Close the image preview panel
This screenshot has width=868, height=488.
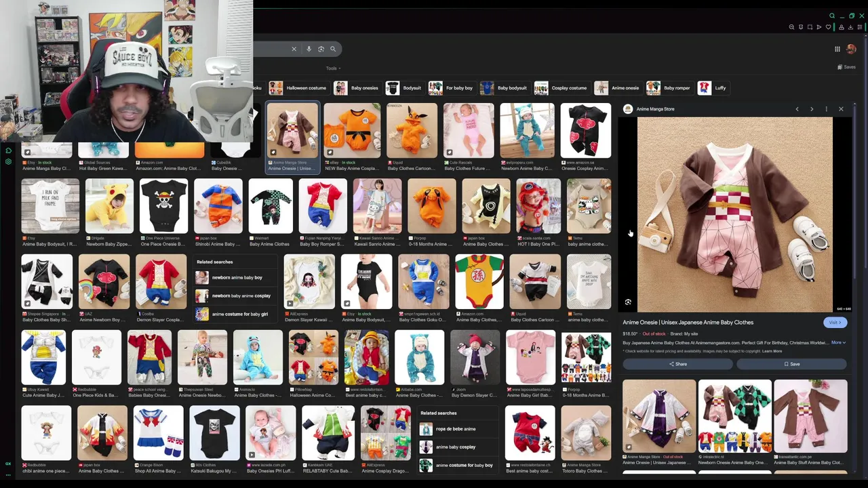tap(841, 109)
